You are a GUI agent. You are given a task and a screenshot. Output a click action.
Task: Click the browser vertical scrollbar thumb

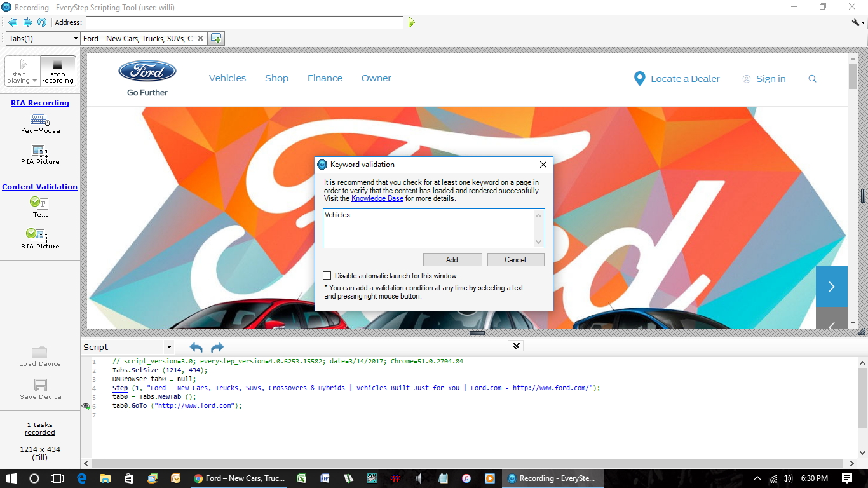tap(853, 76)
